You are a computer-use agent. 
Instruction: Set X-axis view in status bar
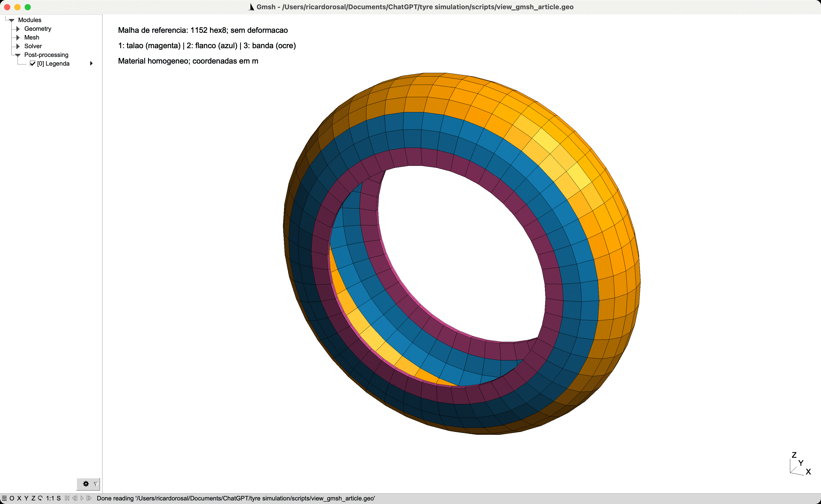19,498
